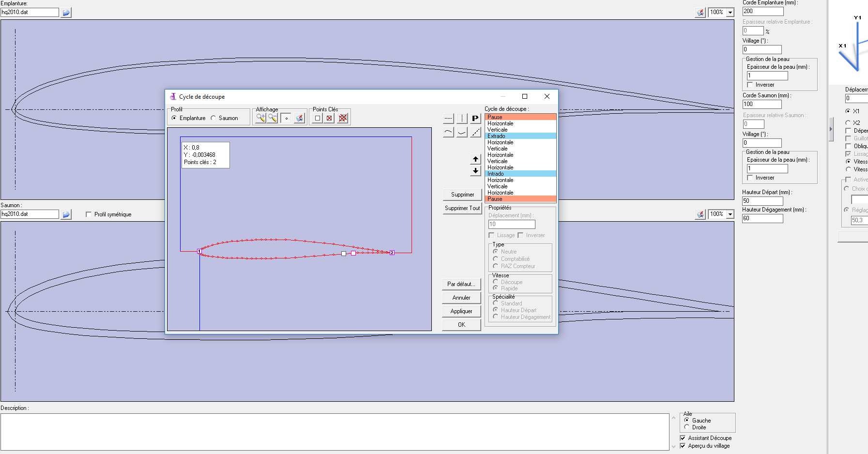This screenshot has height=454, width=868.
Task: Click the Supprimer Tout button
Action: [462, 208]
